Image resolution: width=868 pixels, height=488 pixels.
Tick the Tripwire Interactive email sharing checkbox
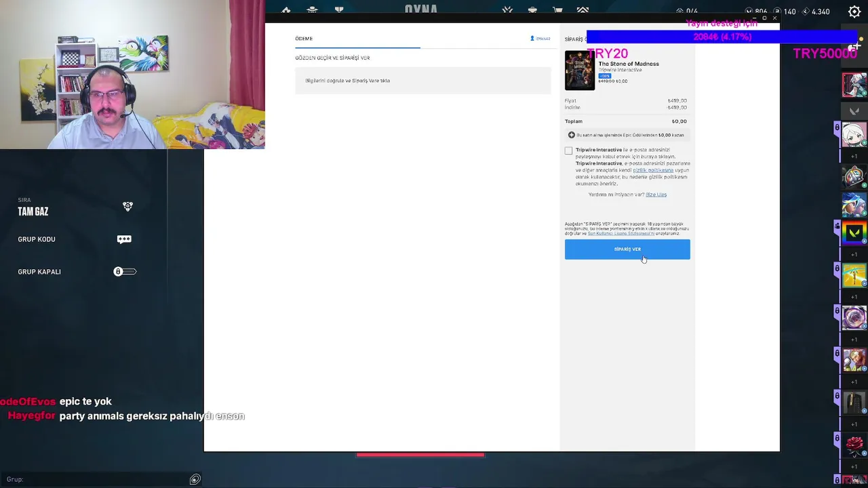(x=568, y=150)
